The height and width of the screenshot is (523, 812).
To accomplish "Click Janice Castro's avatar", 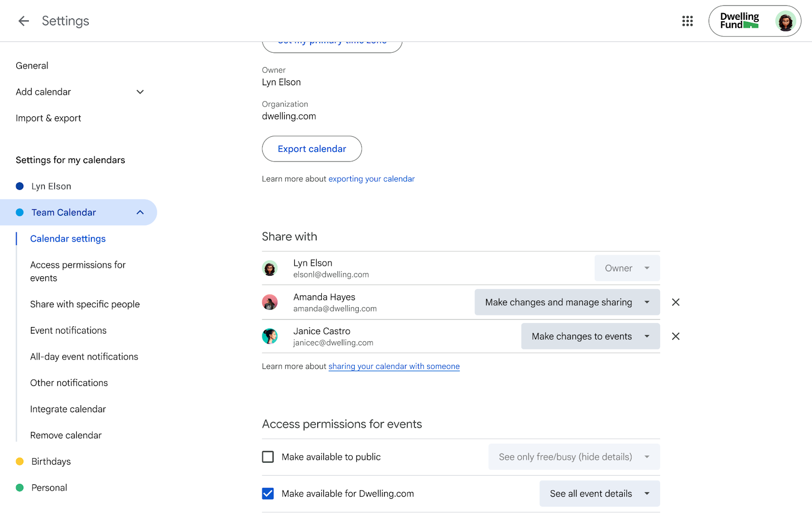I will coord(270,336).
